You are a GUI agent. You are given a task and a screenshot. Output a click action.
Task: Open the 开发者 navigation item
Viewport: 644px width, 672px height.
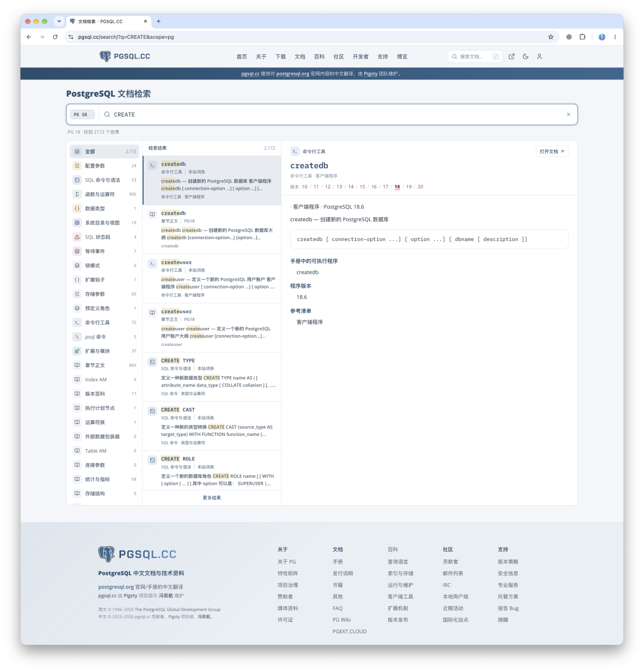coord(360,57)
